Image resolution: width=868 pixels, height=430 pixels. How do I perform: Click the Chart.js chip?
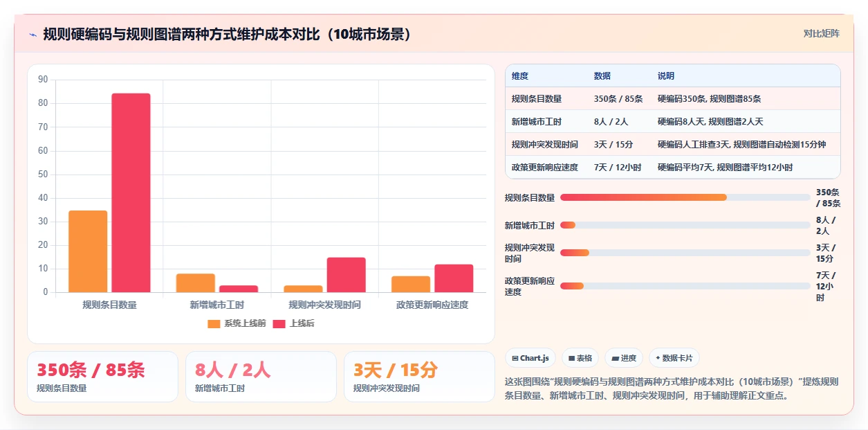coord(530,358)
